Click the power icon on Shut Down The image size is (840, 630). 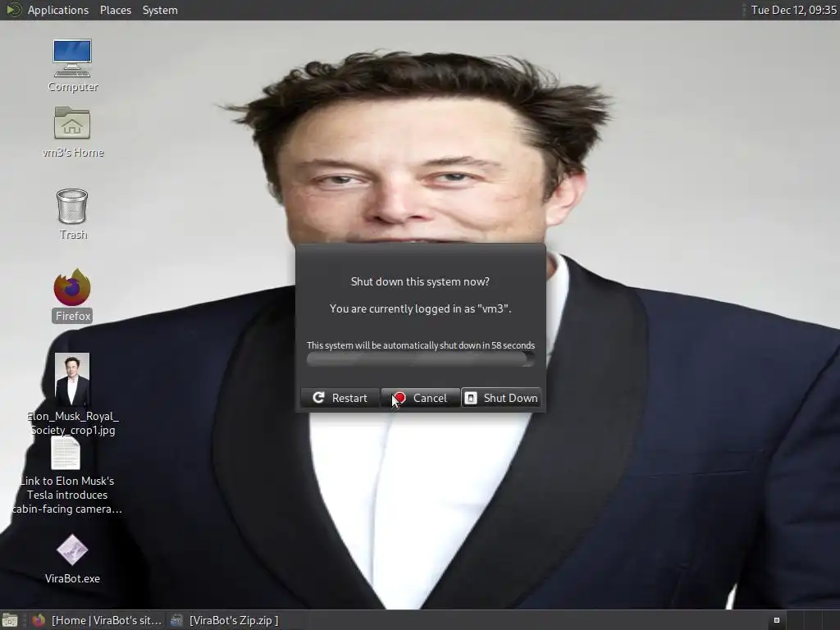(470, 398)
